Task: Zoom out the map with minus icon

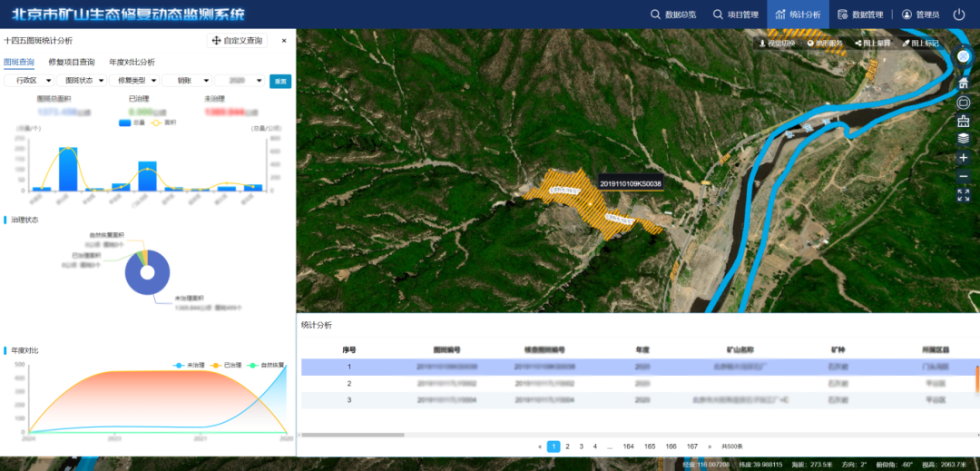Action: (x=963, y=176)
